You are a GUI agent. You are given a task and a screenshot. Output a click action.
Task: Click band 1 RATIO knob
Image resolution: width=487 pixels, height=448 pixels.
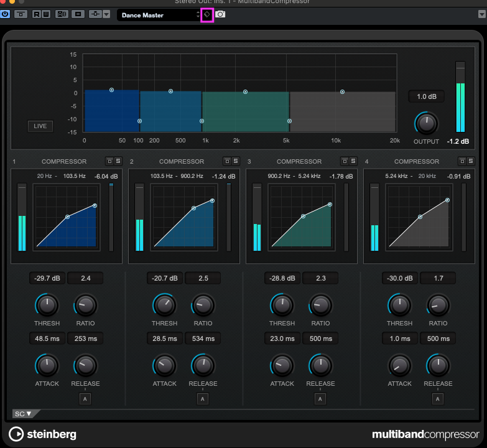tap(86, 305)
